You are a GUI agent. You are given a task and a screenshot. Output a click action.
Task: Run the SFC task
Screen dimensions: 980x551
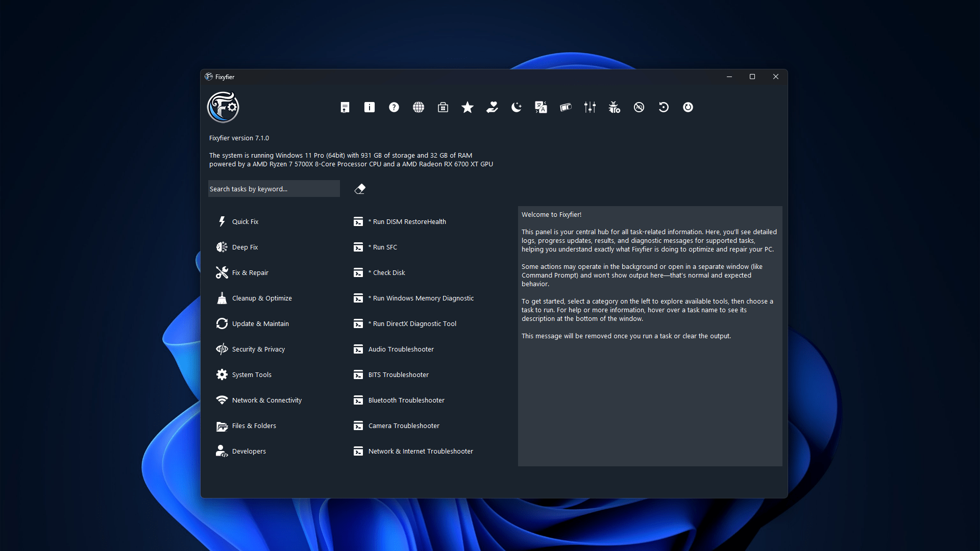[x=382, y=247]
